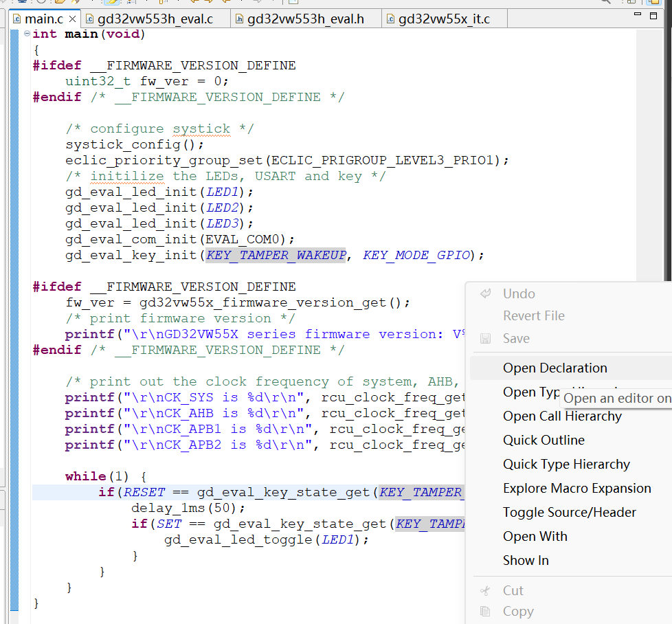Choose Open Type Hierarchy menu entry
Screen dimensions: 672x624
coord(531,392)
